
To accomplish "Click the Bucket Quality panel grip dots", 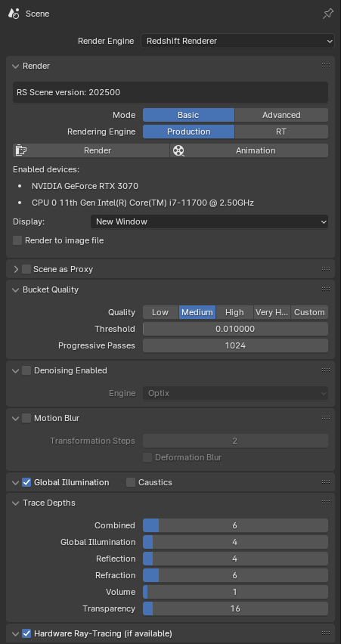I will point(326,289).
